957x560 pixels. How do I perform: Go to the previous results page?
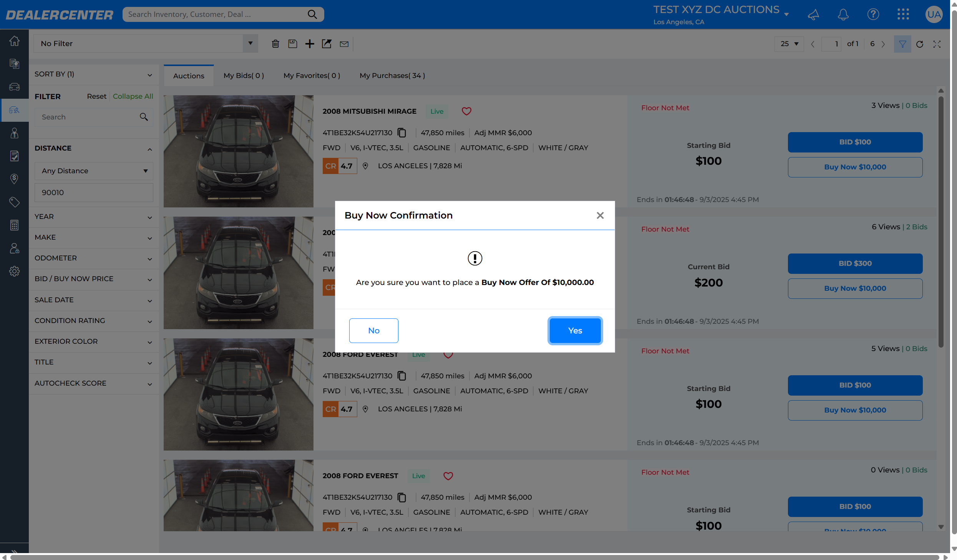(x=813, y=44)
